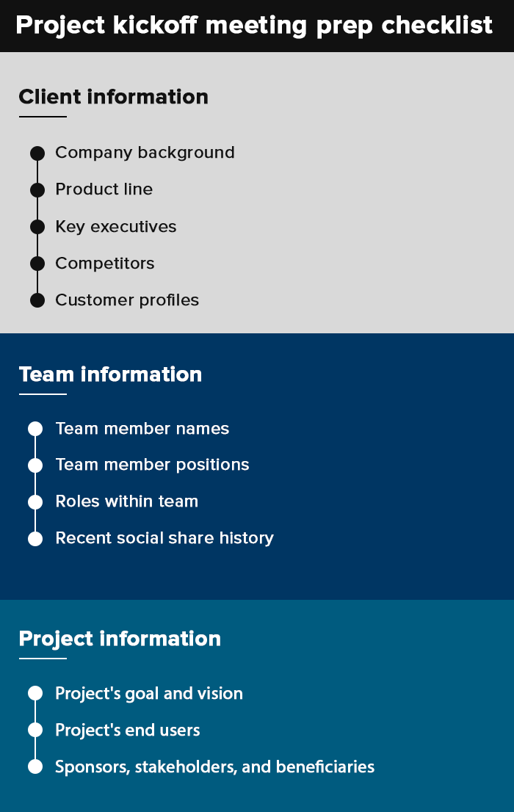Select the Key executives text
The width and height of the screenshot is (514, 812).
[x=116, y=226]
